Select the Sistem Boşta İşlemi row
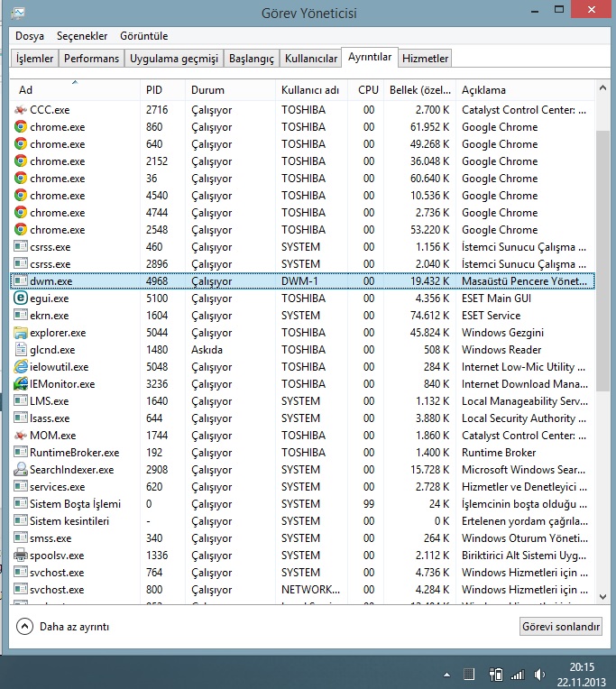 pos(303,504)
